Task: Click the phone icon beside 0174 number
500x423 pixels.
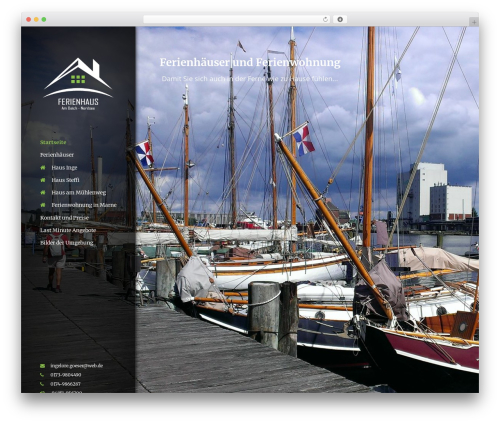Action: tap(42, 384)
